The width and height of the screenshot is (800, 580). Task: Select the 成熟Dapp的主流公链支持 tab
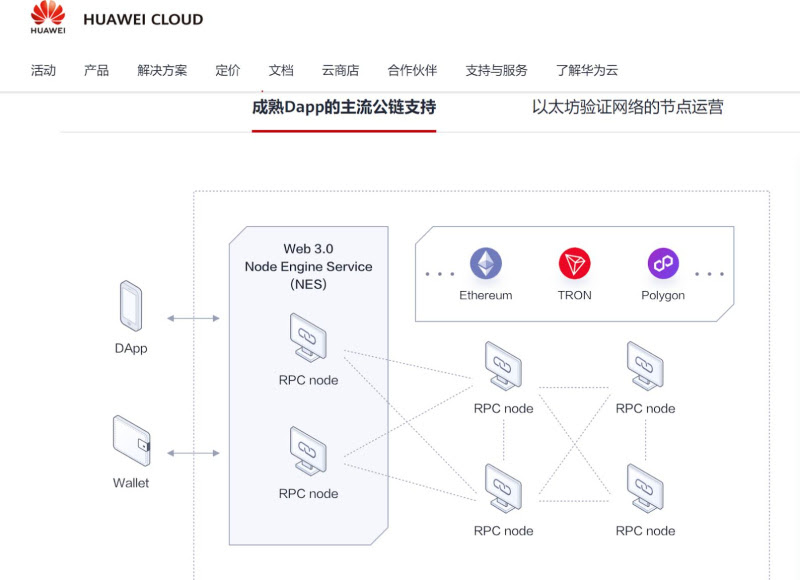344,107
